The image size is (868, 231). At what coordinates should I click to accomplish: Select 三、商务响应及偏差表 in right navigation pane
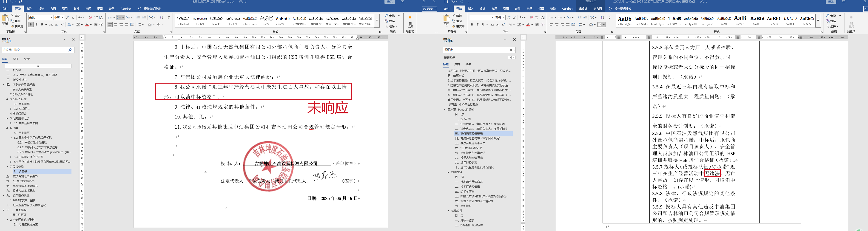tap(483, 134)
